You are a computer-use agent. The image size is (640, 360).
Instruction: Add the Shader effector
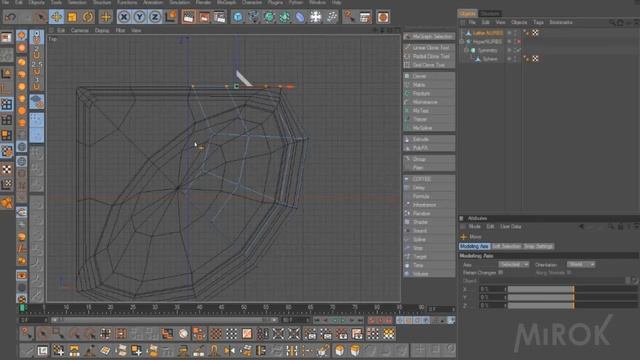coord(429,222)
